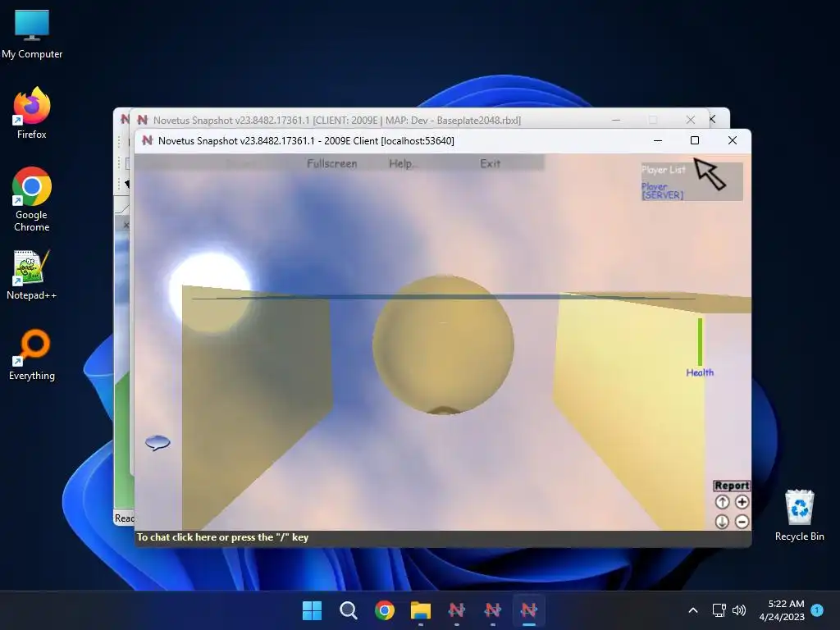The image size is (840, 630).
Task: Show hidden tray icons chevron
Action: pos(692,610)
